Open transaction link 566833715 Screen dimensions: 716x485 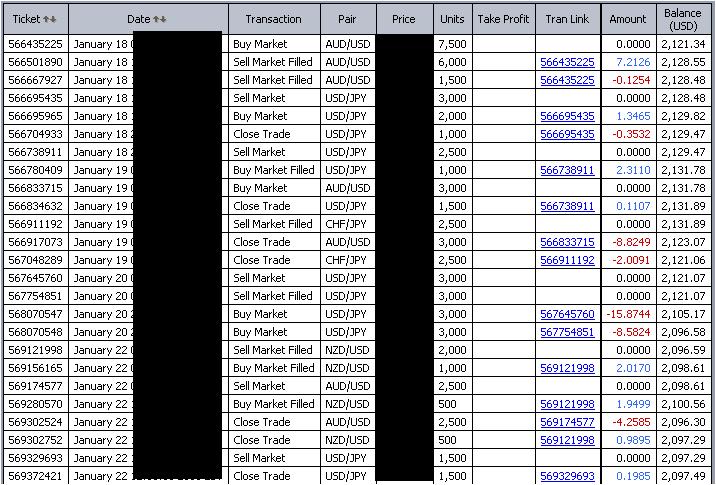(x=567, y=242)
